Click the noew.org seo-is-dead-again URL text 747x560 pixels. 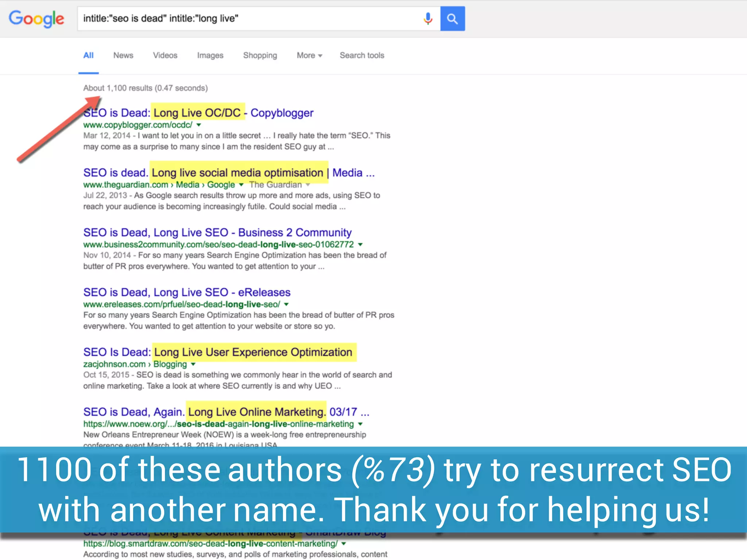point(218,424)
